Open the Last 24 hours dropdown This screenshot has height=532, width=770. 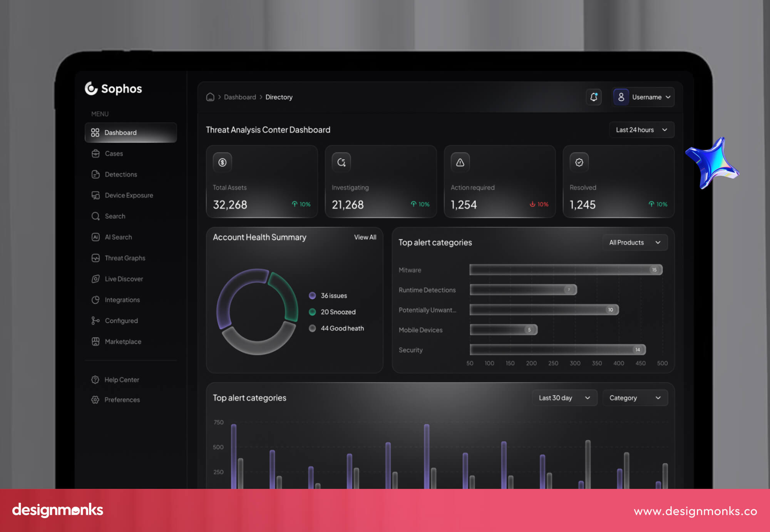click(x=641, y=130)
